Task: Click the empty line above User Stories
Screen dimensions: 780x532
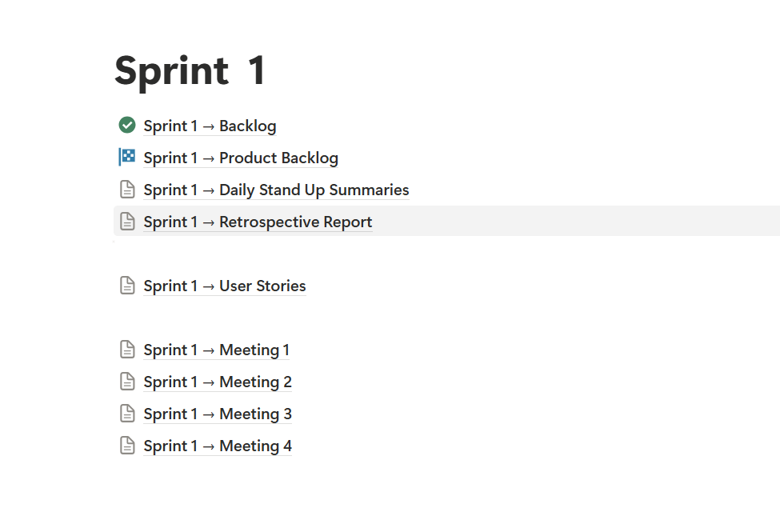Action: 320,254
